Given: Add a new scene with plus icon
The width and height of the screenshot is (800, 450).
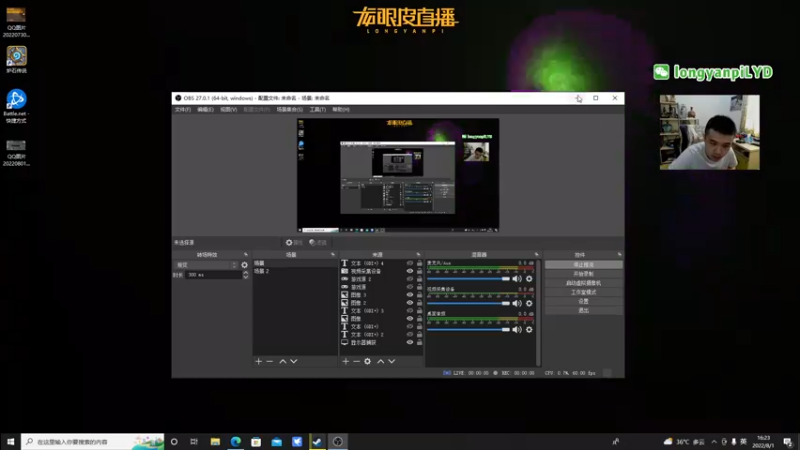Looking at the screenshot, I should [x=259, y=361].
